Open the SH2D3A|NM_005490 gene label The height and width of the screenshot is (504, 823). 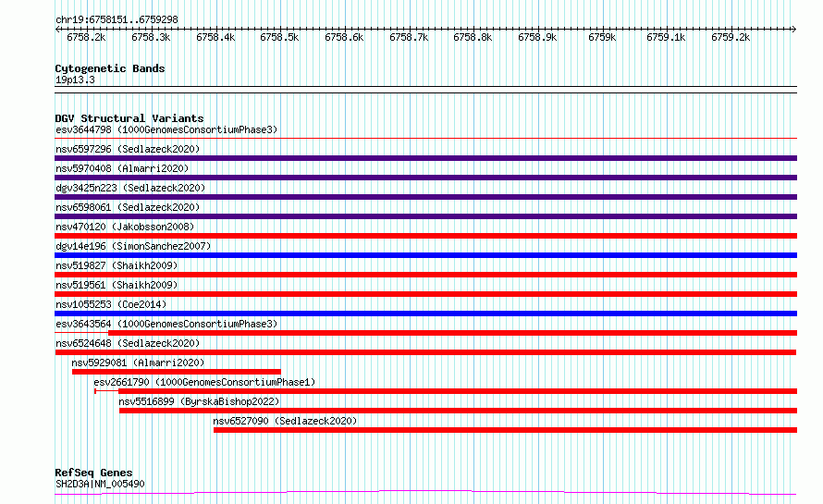click(x=100, y=484)
